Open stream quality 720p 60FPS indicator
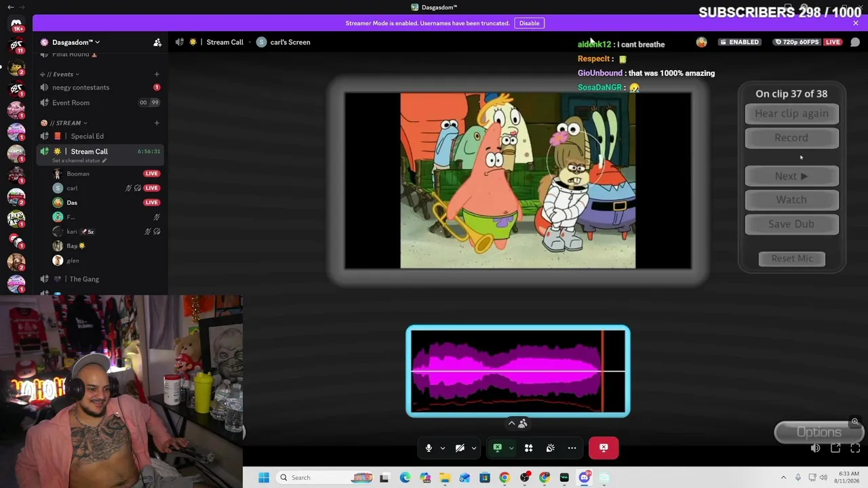This screenshot has width=868, height=488. click(797, 42)
